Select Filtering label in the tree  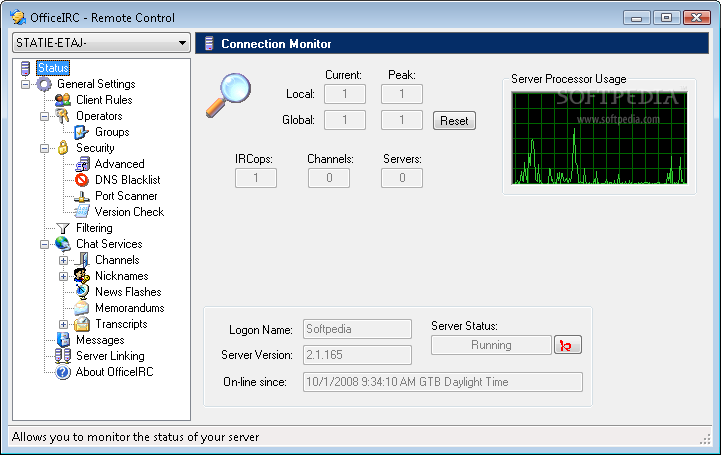pyautogui.click(x=94, y=228)
